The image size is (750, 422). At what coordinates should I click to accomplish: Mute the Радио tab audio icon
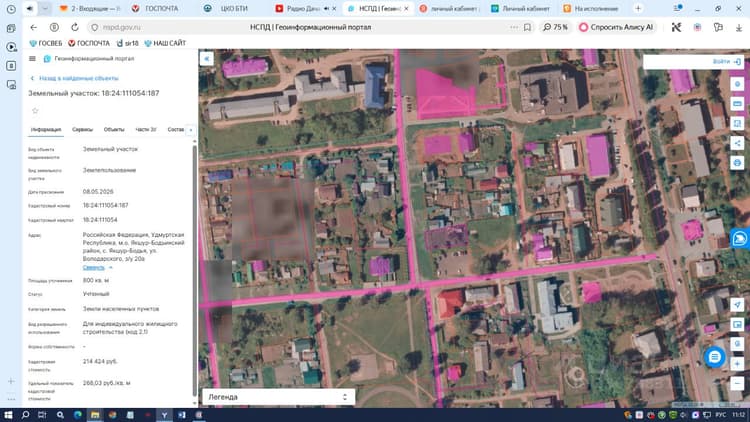[326, 9]
